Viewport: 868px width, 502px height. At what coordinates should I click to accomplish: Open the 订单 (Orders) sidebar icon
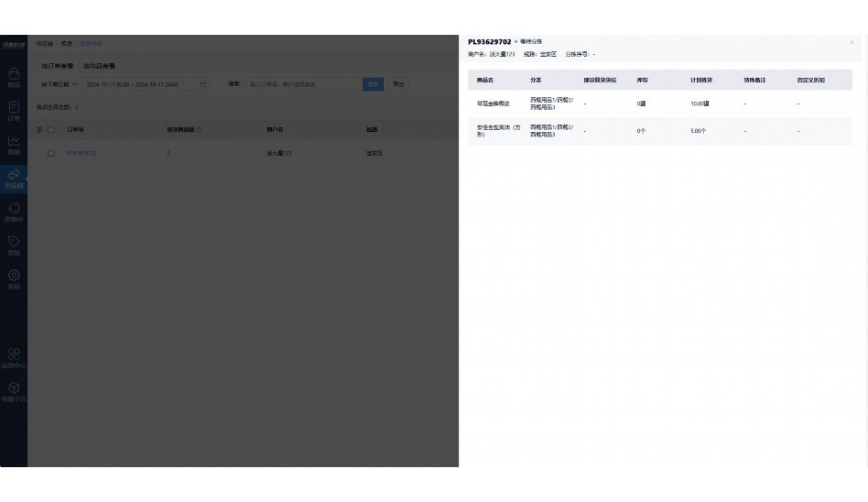pyautogui.click(x=14, y=110)
